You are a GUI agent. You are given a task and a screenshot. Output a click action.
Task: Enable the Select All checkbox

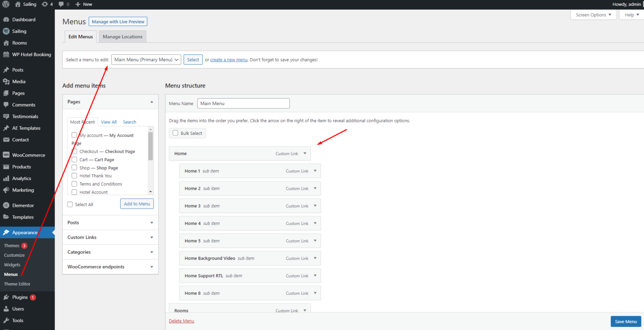(x=70, y=204)
